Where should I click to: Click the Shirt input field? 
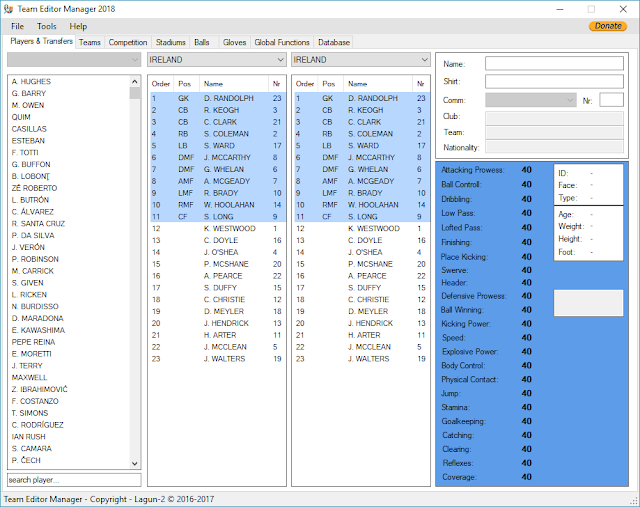tap(554, 81)
